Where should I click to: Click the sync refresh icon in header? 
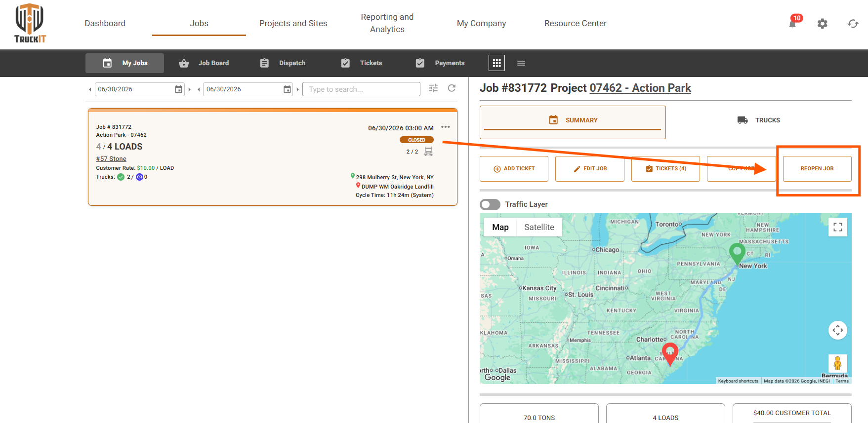[x=853, y=24]
